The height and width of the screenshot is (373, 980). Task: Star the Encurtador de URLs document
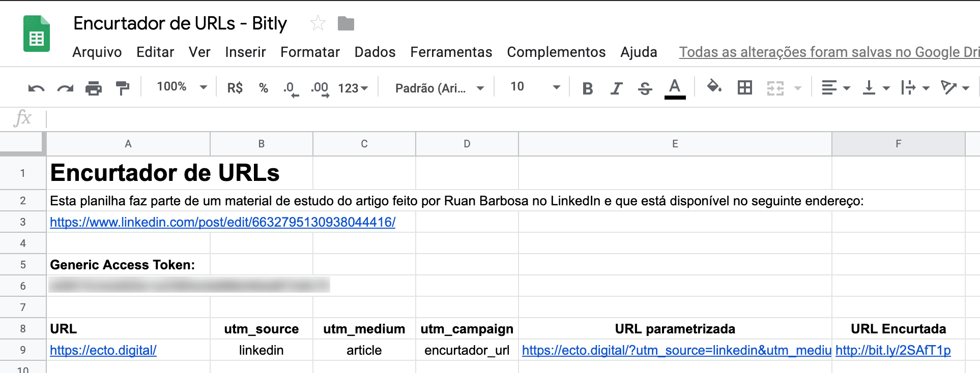(318, 23)
